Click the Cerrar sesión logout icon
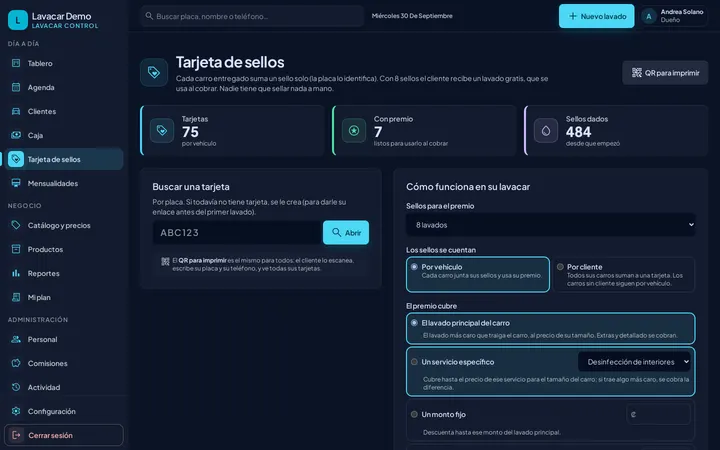720x450 pixels. [16, 435]
